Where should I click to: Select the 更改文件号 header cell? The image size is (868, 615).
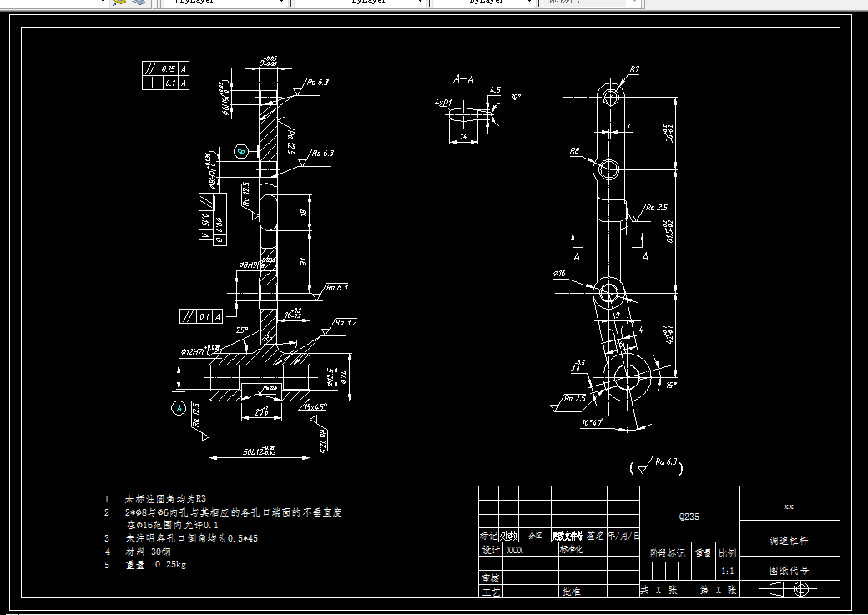coord(567,535)
